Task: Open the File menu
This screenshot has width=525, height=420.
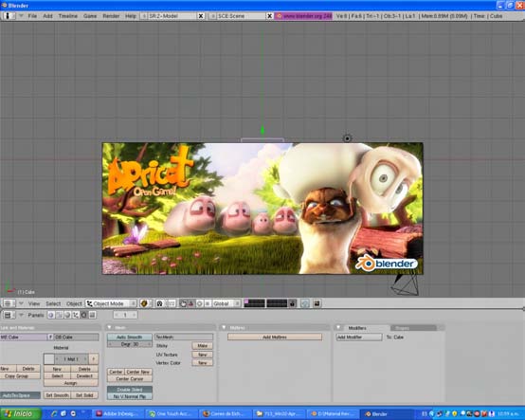Action: [x=32, y=16]
